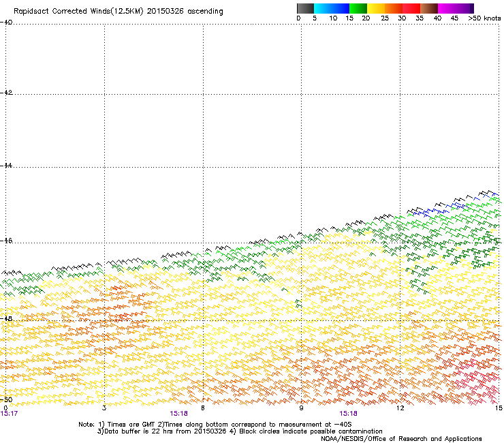Image resolution: width=504 pixels, height=443 pixels.
Task: Click the latitude axis label '-46'
Action: [x=6, y=241]
